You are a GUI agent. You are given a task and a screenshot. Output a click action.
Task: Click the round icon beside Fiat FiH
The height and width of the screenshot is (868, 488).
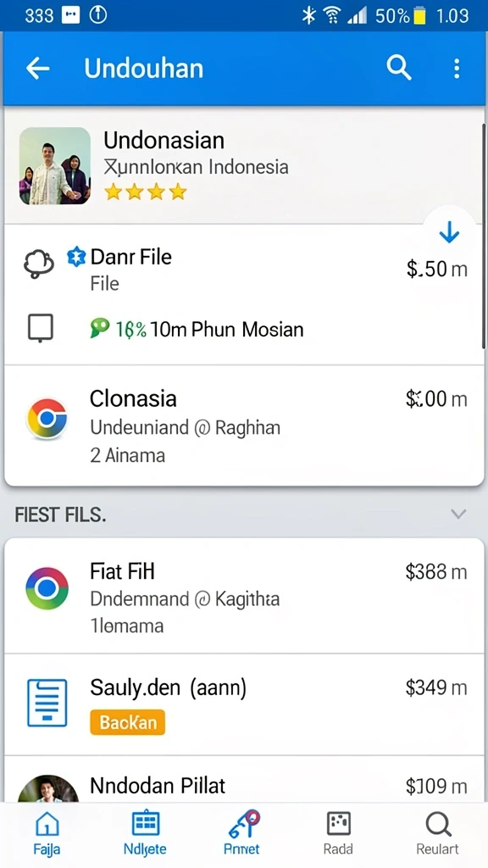point(47,588)
